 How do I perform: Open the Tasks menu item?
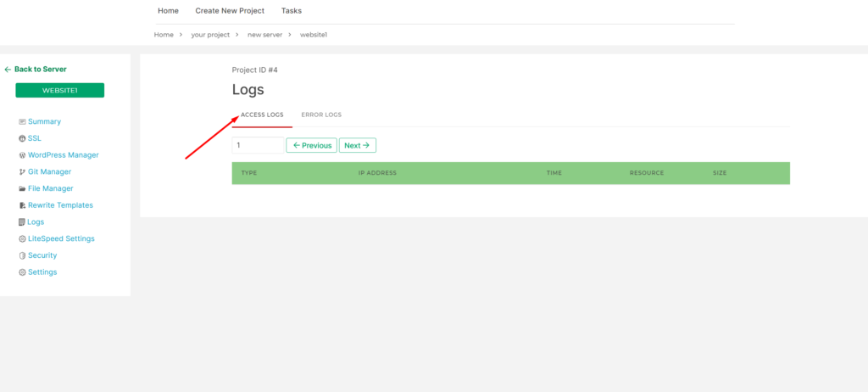[x=292, y=11]
